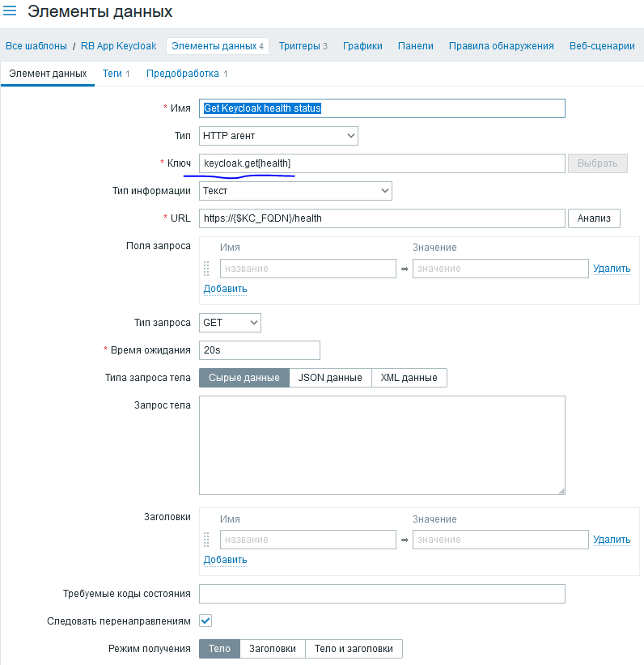Click Удалить link in Заголовки row
Viewport: 644px width, 665px height.
pos(611,540)
